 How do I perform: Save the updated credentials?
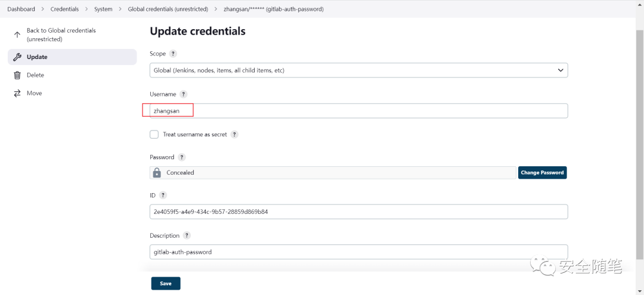coord(166,284)
